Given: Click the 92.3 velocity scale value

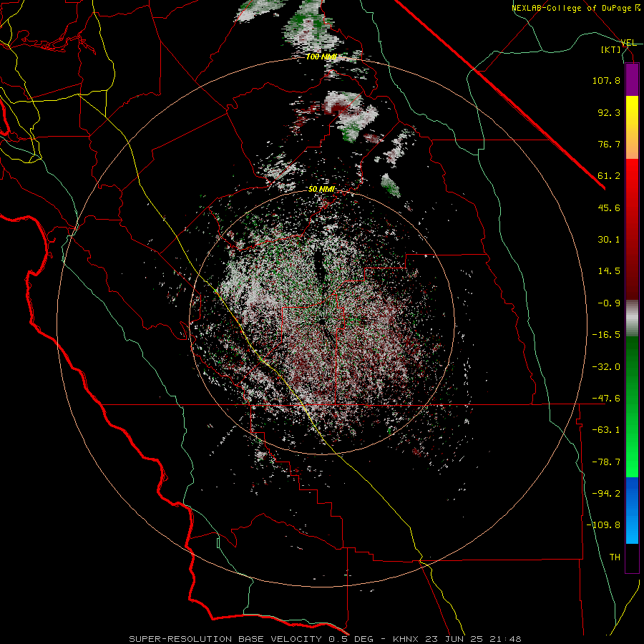Looking at the screenshot, I should coord(609,112).
